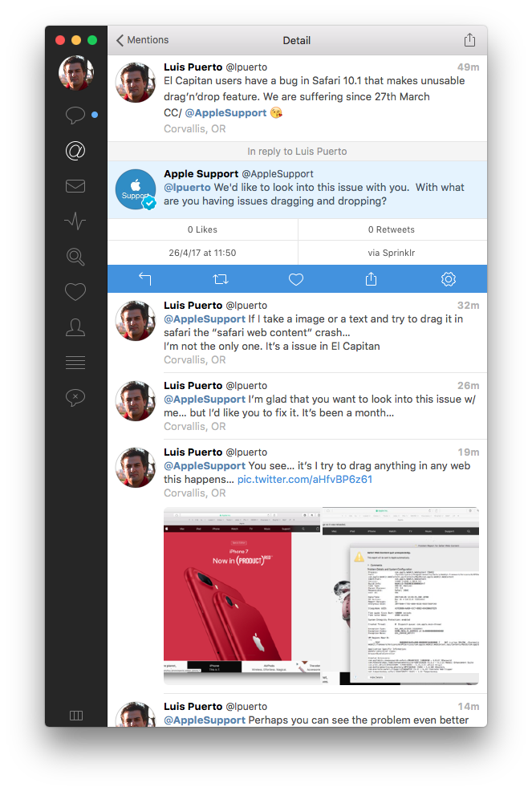Click the 49m timestamp
This screenshot has width=532, height=791.
click(x=469, y=67)
